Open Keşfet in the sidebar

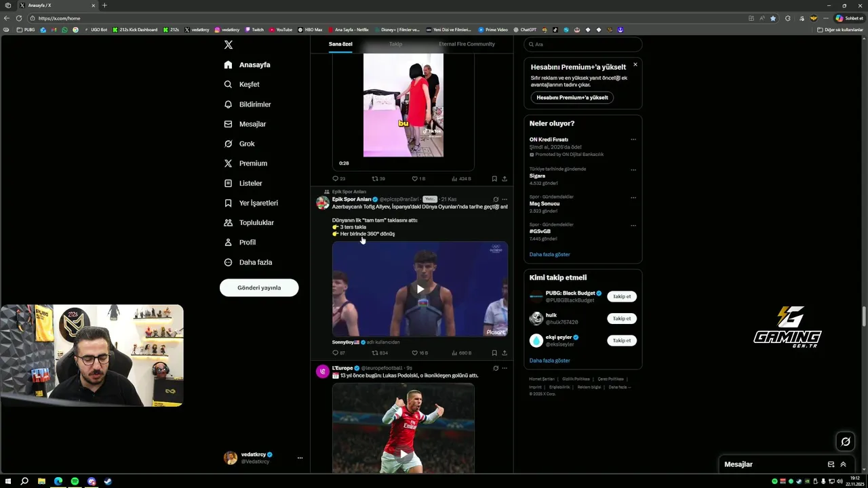(x=242, y=85)
